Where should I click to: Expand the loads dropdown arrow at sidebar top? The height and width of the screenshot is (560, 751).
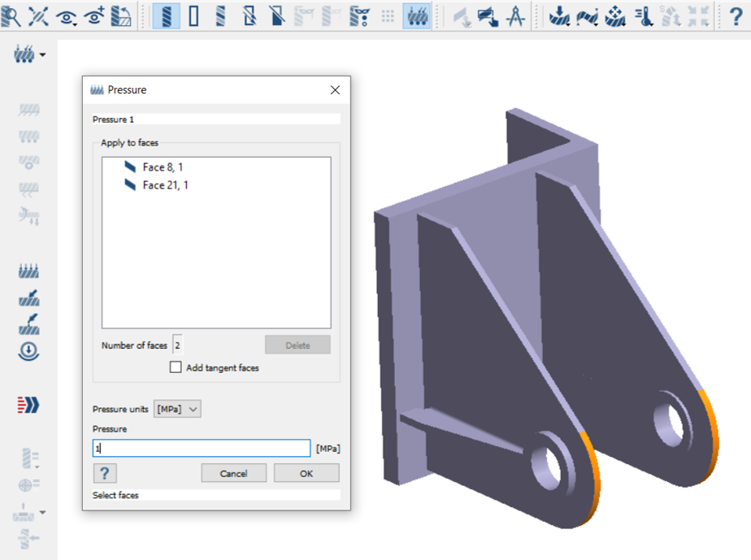click(42, 55)
